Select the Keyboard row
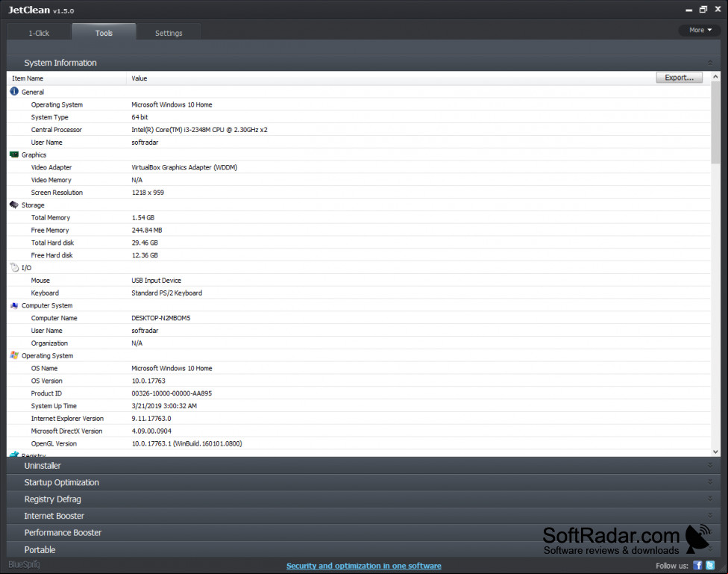The image size is (728, 574). pyautogui.click(x=359, y=293)
